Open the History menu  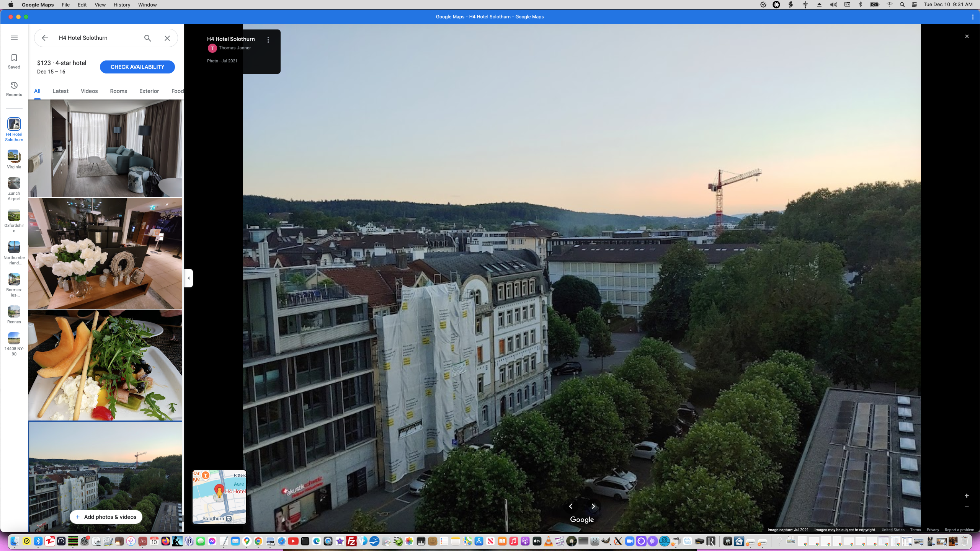click(x=122, y=5)
